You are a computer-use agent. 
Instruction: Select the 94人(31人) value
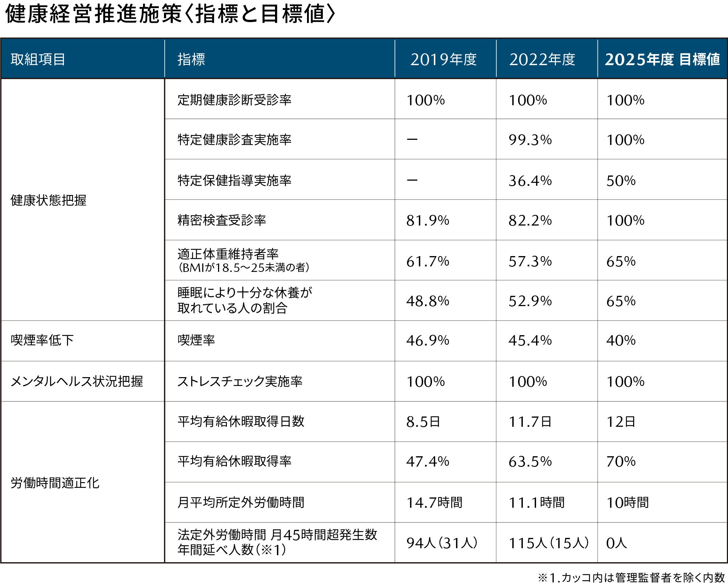[x=442, y=543]
